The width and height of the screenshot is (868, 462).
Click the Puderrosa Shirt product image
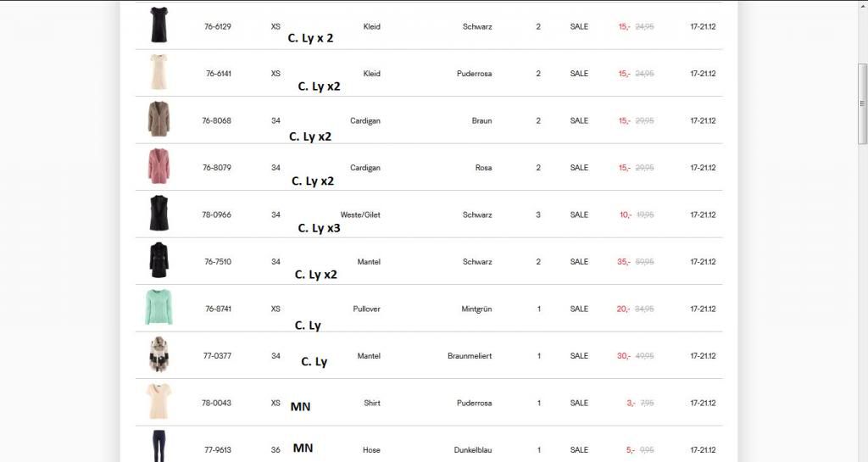159,402
